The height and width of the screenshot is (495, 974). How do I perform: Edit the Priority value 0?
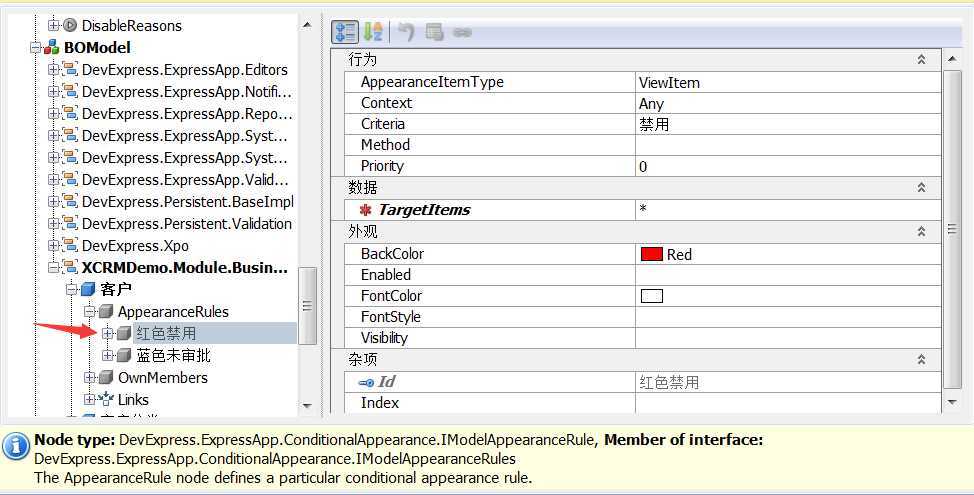788,166
